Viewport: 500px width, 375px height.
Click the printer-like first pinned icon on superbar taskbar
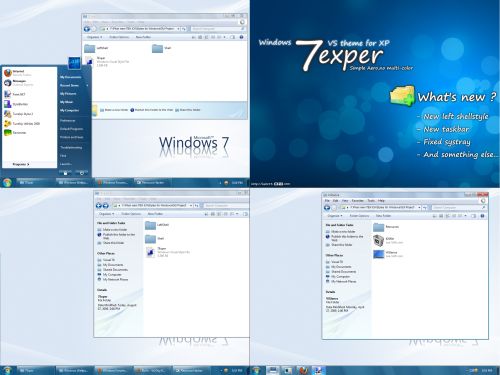(272, 370)
